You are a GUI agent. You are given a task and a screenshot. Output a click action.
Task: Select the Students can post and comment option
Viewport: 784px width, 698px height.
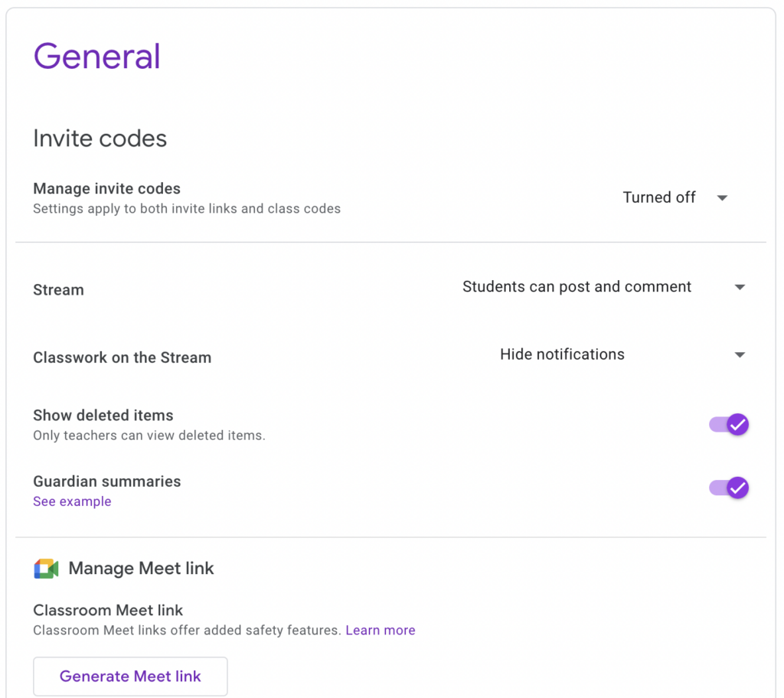(x=577, y=287)
